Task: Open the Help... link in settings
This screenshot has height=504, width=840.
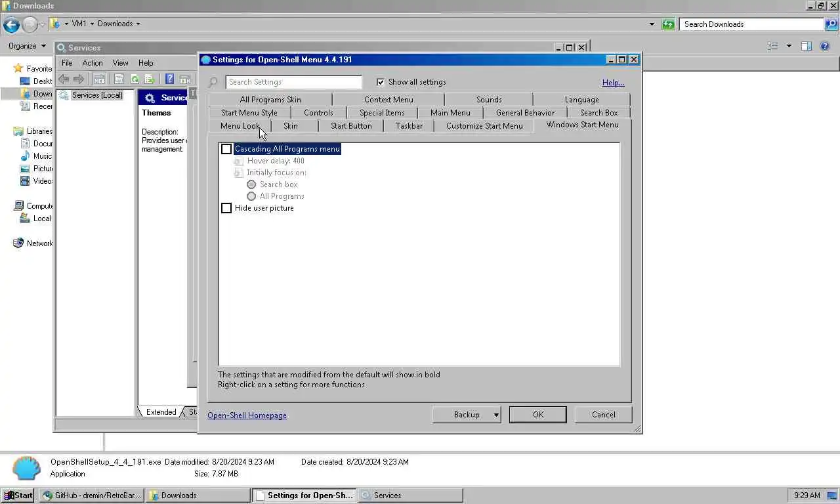Action: pyautogui.click(x=614, y=83)
